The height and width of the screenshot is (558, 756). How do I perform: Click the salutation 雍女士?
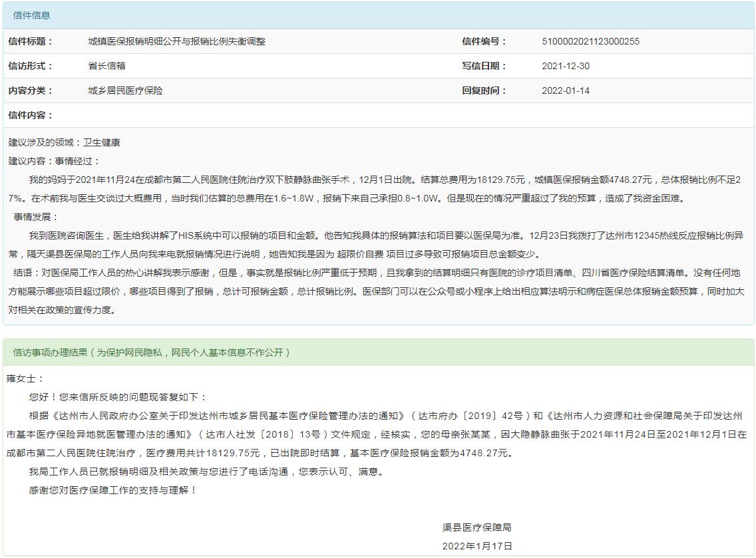tap(25, 378)
